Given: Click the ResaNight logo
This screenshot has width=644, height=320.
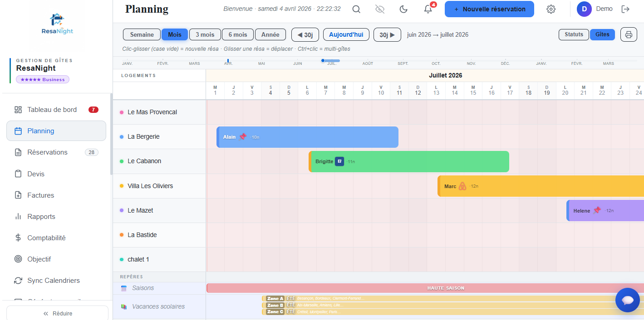Looking at the screenshot, I should pyautogui.click(x=57, y=24).
